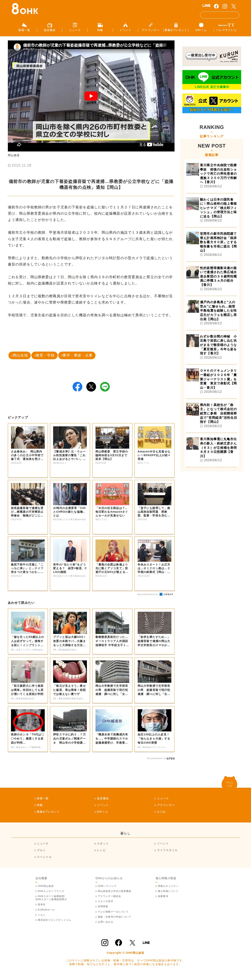
Task: Open the 桃太郎フィッシュ article in NEW POST
Action: pyautogui.click(x=211, y=210)
